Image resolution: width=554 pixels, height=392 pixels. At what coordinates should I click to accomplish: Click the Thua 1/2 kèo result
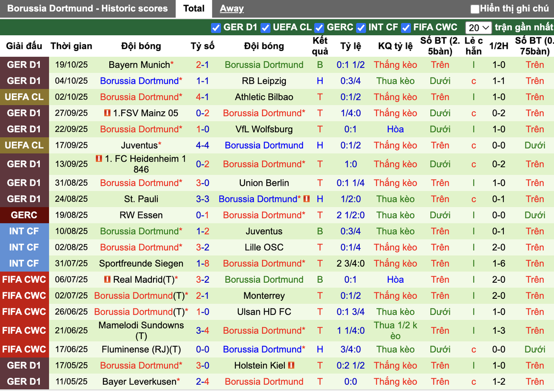[395, 331]
